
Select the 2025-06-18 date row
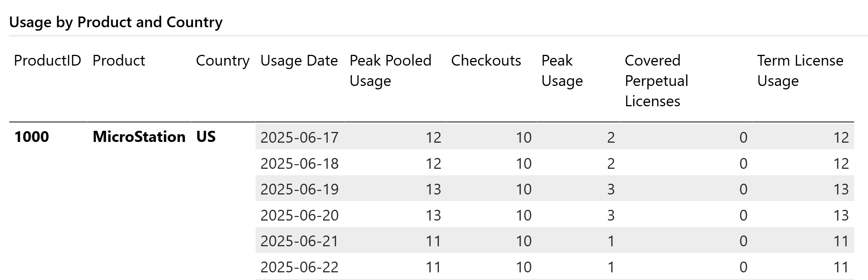[x=299, y=163]
